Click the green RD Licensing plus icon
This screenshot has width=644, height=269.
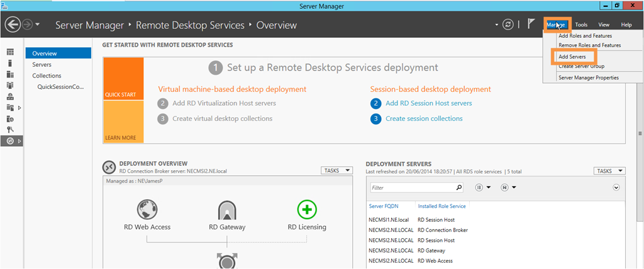coord(307,210)
